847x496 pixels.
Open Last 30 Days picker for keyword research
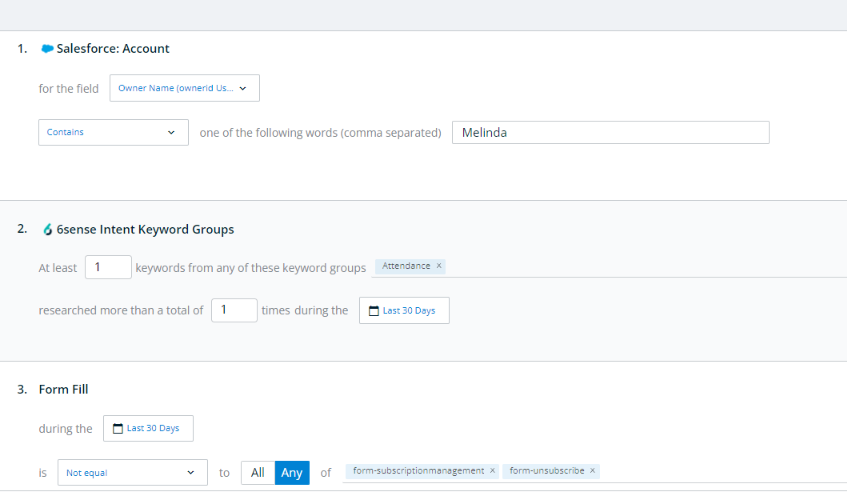point(404,311)
